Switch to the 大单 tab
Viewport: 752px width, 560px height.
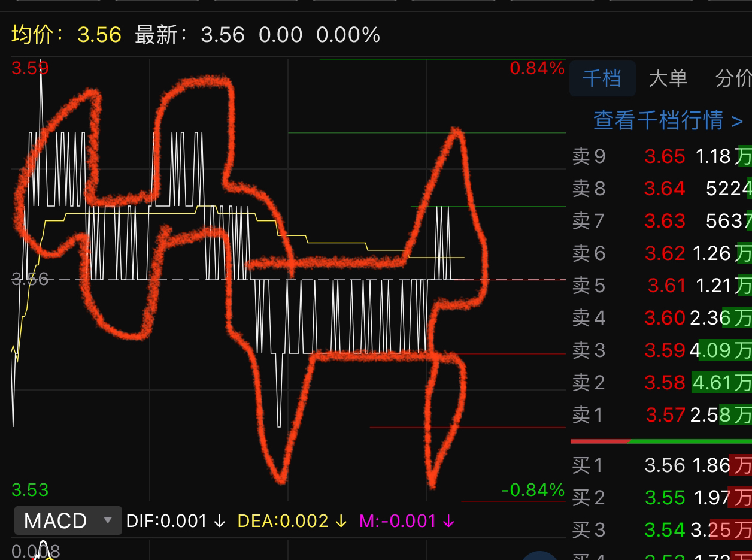(668, 78)
